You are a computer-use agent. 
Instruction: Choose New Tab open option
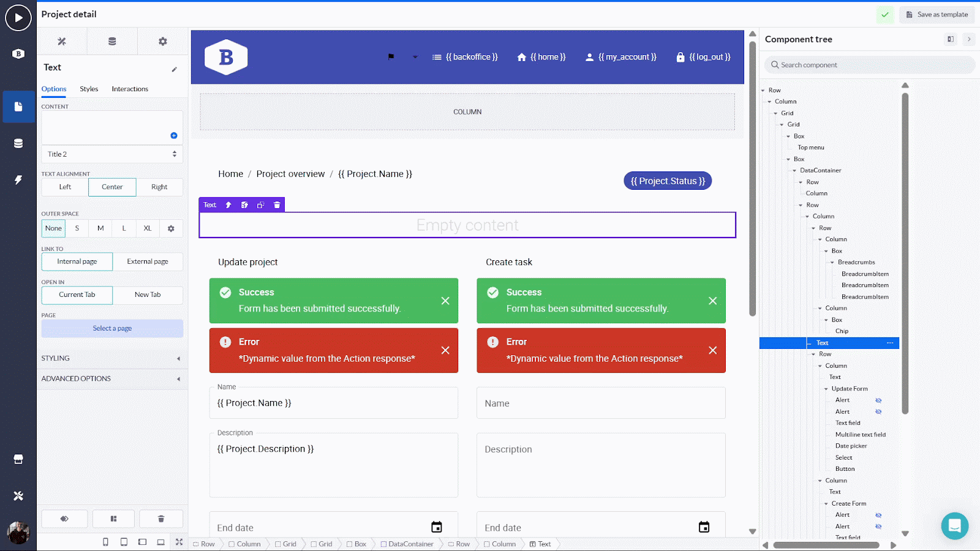(x=148, y=295)
